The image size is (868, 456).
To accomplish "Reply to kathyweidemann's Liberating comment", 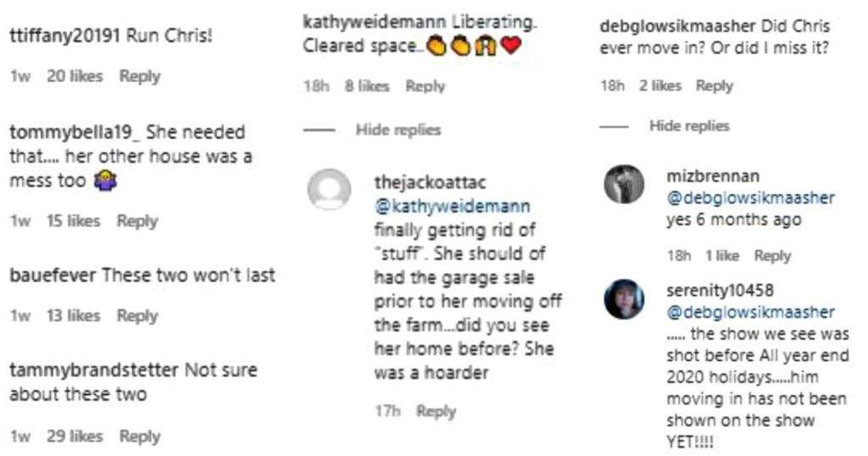I will click(x=426, y=86).
